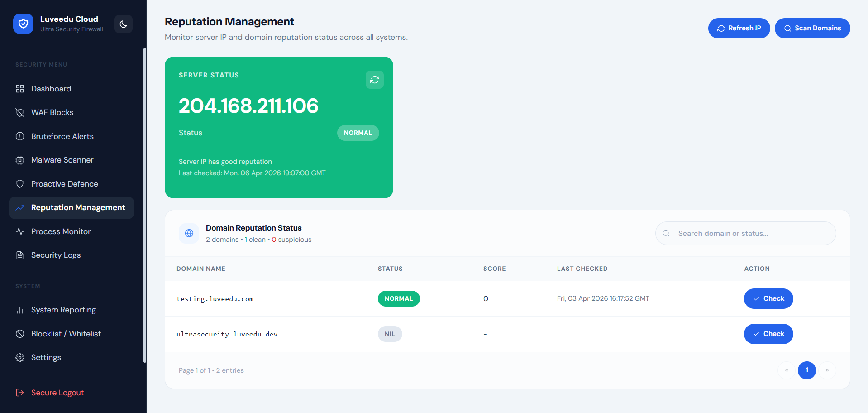
Task: Click the NIL status badge
Action: pyautogui.click(x=390, y=334)
